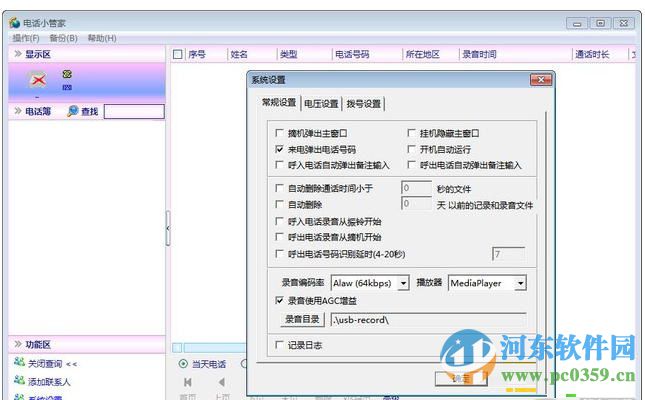Sort by 姓名 column header

(x=239, y=54)
